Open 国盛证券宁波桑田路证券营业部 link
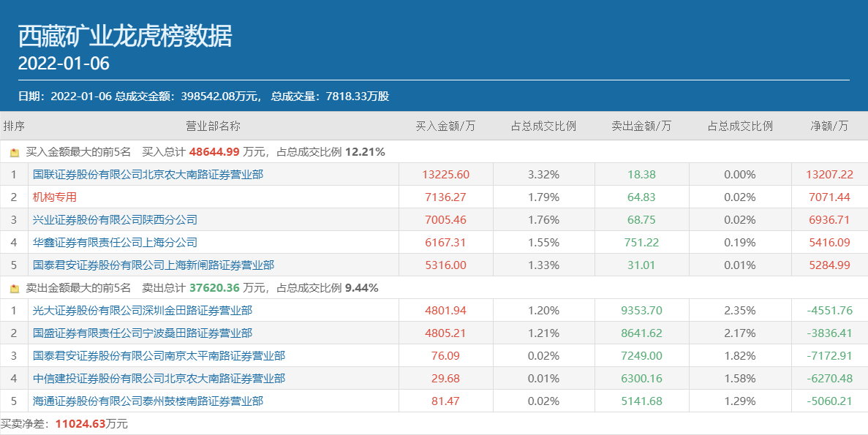Screen dimensions: 868x435 tap(143, 333)
